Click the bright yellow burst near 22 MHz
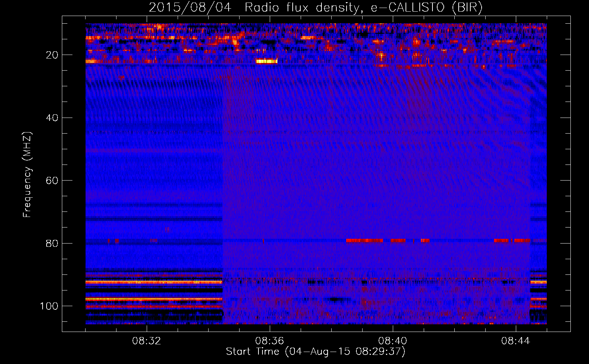Screen dimensions: 589x364 click(x=266, y=61)
